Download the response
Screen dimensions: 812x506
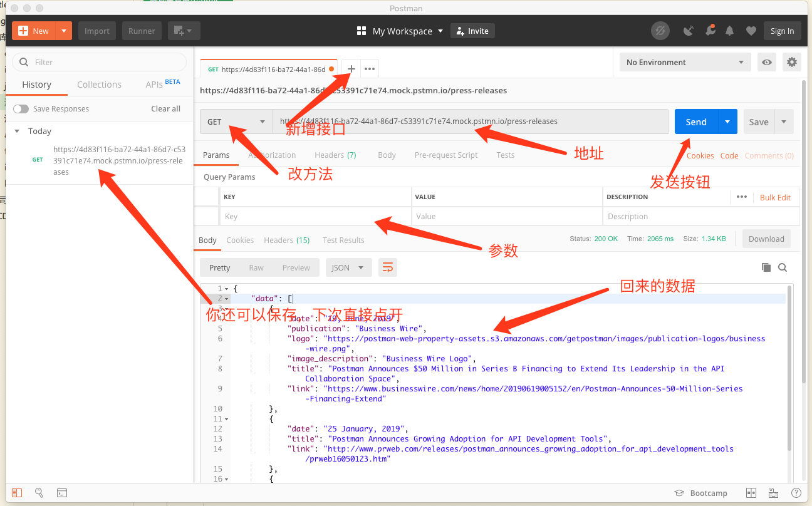point(766,239)
